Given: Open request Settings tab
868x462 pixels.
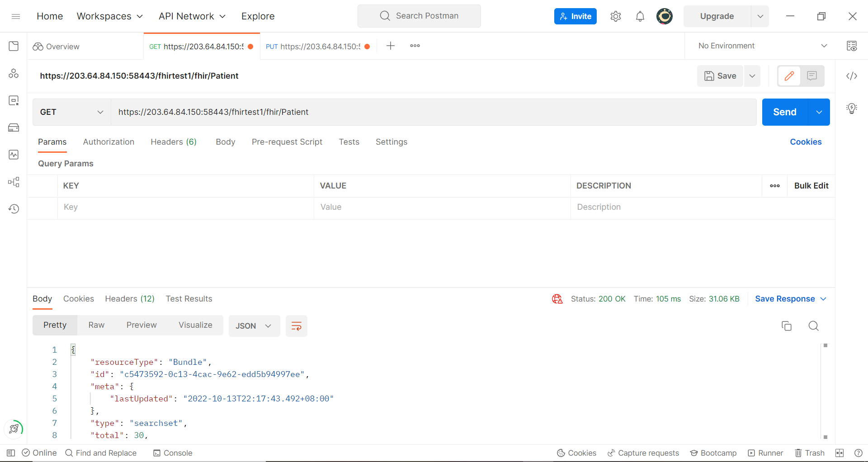Looking at the screenshot, I should coord(392,142).
